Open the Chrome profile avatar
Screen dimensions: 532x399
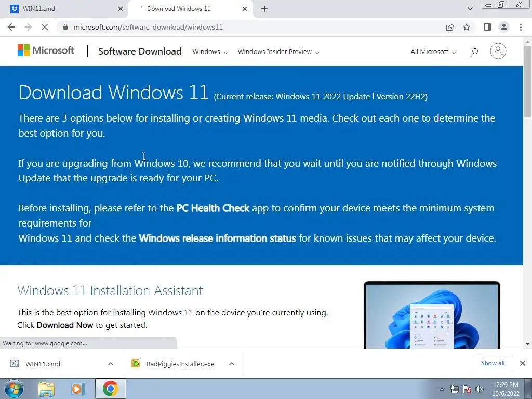point(504,27)
